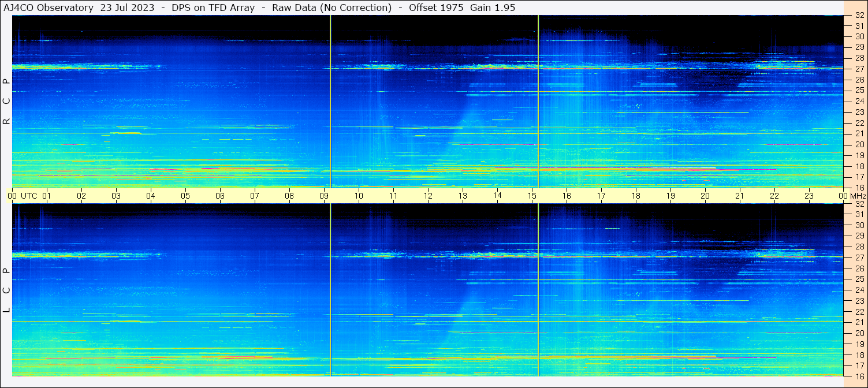This screenshot has width=868, height=388.
Task: Click the 28 frequency label of RCP panel
Action: pyautogui.click(x=859, y=58)
